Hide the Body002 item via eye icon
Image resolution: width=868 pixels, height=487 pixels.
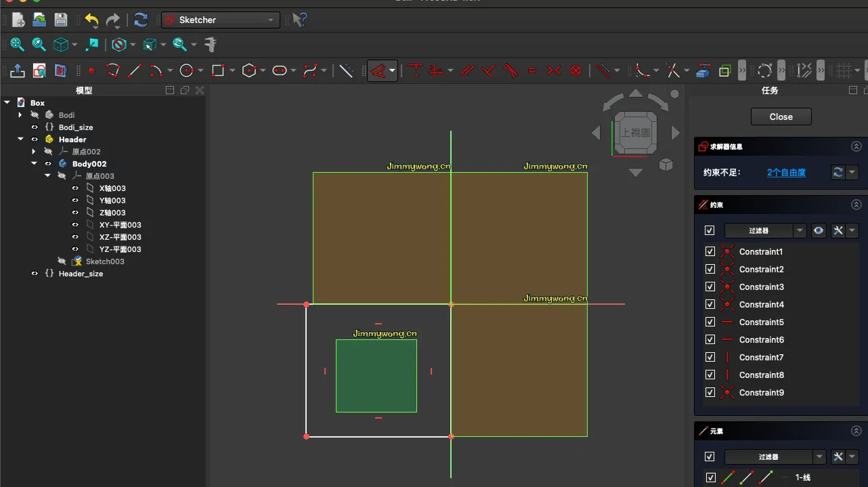pos(48,164)
